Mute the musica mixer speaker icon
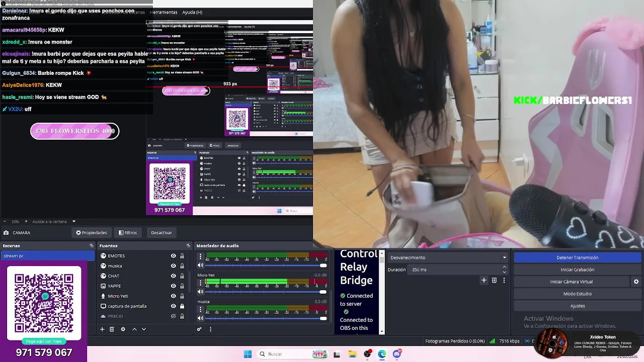This screenshot has width=644, height=362. [200, 318]
